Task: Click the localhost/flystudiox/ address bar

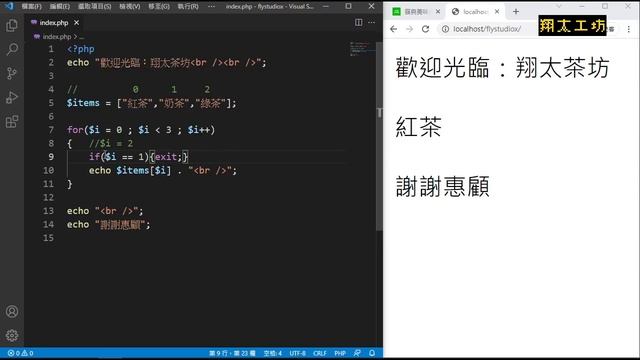Action: [x=488, y=29]
